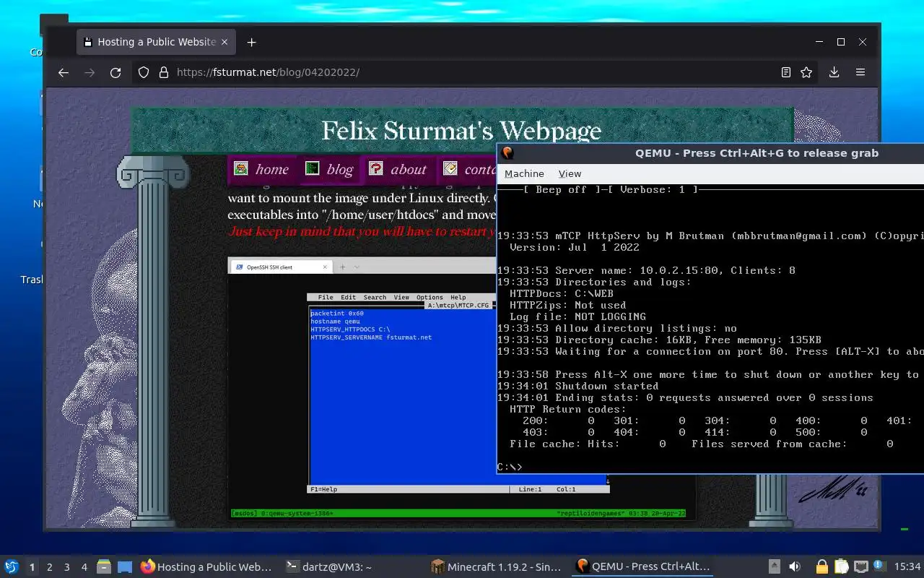Maximize the Firefox window
The height and width of the screenshot is (578, 924).
[x=841, y=42]
